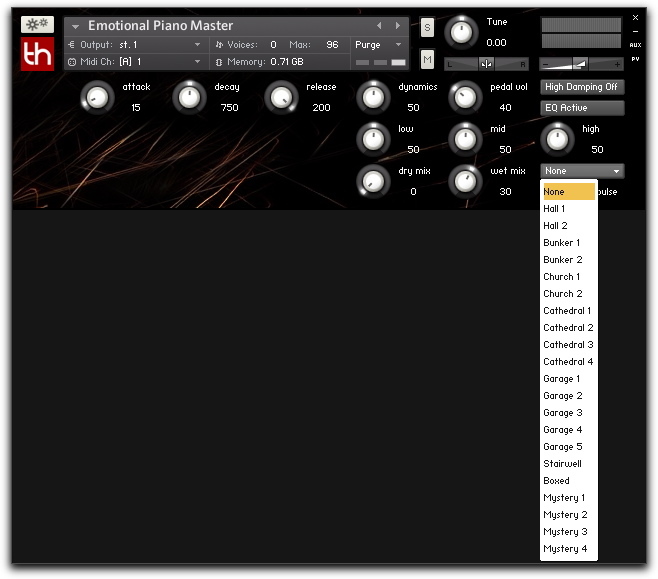The width and height of the screenshot is (658, 579).
Task: Select Hall 1 impulse
Action: [x=569, y=209]
